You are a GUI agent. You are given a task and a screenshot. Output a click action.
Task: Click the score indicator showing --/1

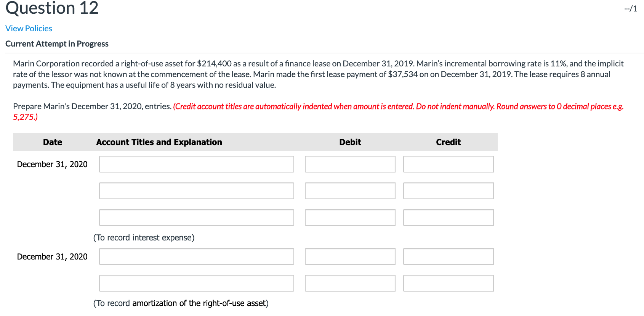point(631,8)
